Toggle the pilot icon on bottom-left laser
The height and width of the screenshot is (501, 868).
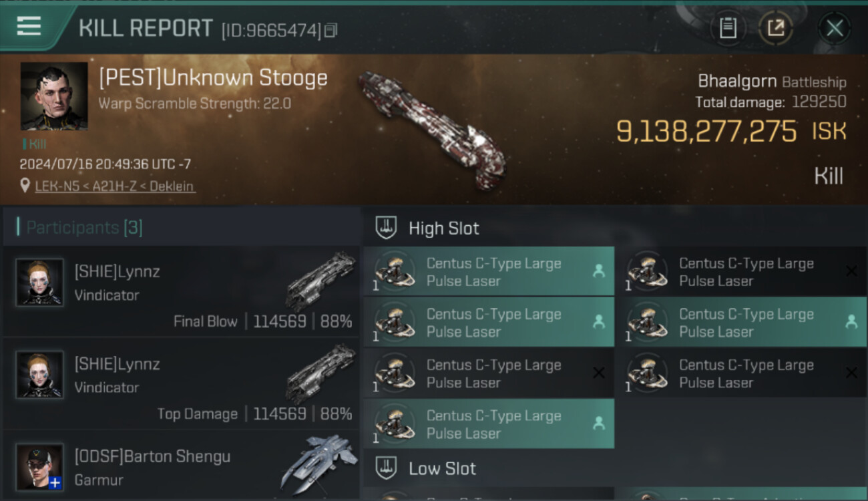(598, 424)
